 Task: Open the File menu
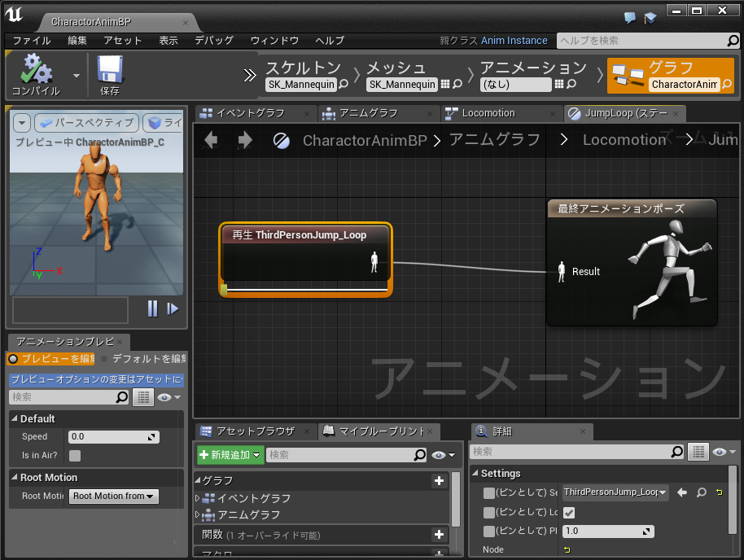click(x=31, y=41)
